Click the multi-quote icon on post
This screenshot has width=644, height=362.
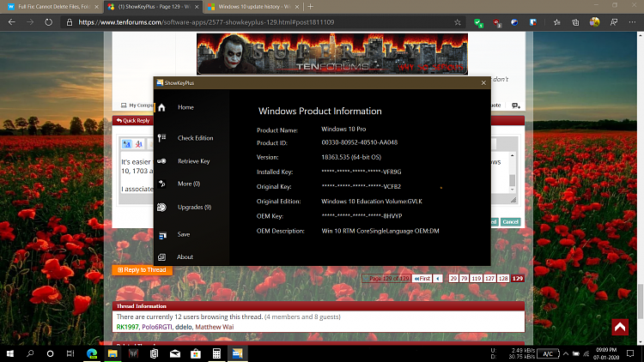click(x=516, y=106)
